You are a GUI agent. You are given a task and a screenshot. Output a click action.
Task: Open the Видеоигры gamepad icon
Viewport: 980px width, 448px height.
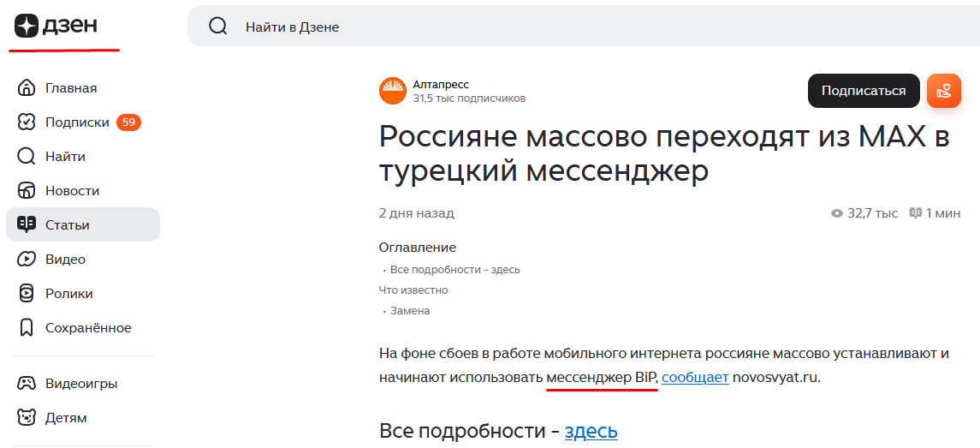[27, 383]
